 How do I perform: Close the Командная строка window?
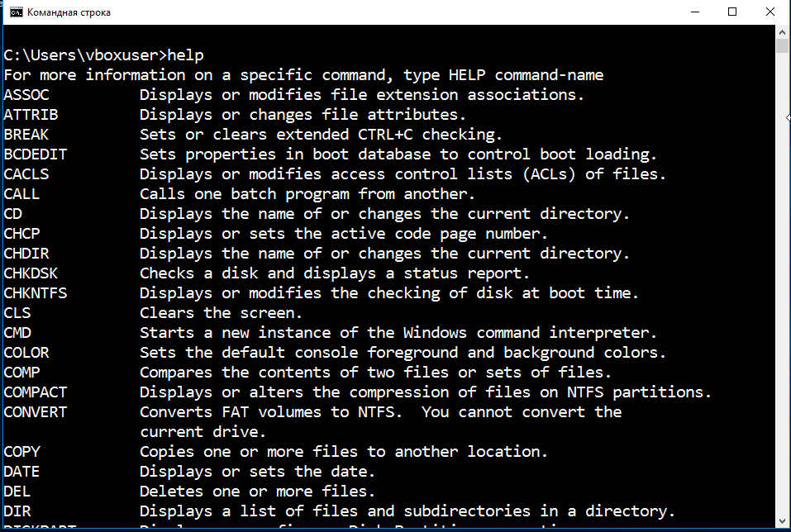tap(770, 12)
